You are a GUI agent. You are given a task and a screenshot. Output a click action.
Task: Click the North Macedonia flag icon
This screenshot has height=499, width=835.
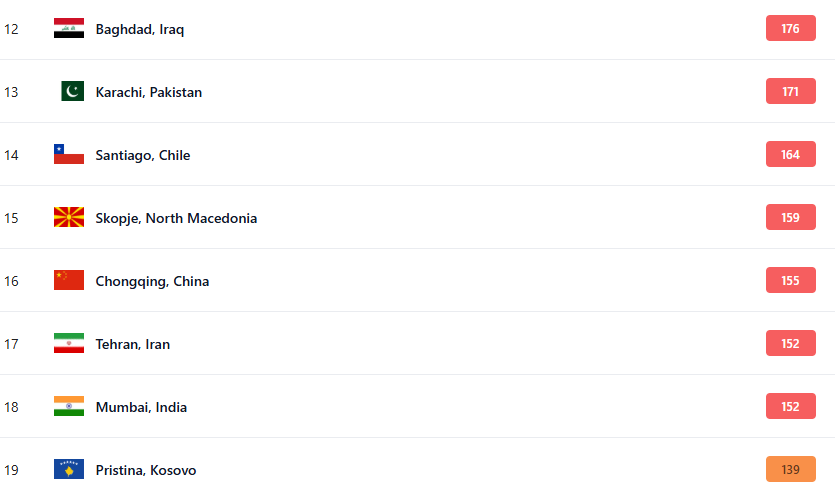click(x=69, y=218)
